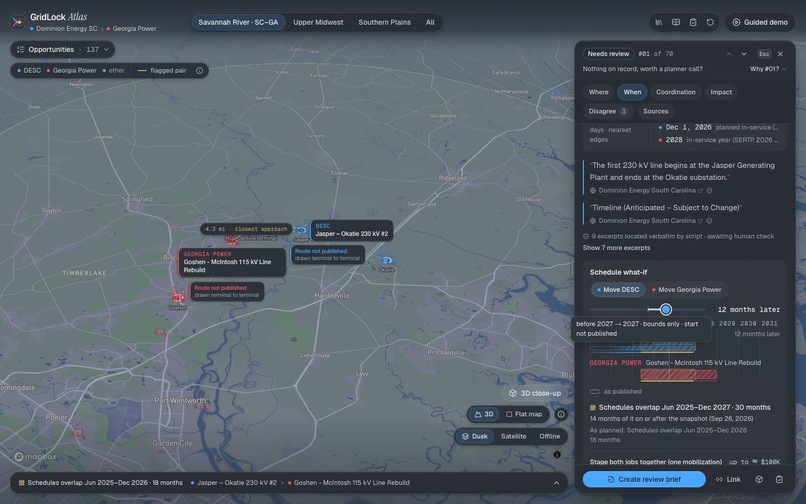Expand the bottom schedules overlap bar chevron
This screenshot has height=504, width=806.
pos(556,483)
